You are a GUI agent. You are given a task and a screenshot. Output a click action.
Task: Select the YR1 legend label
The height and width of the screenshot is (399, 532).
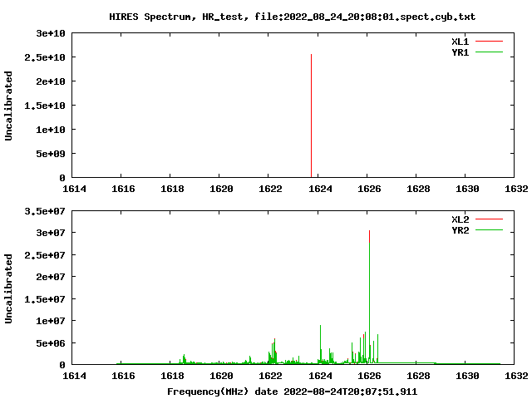(460, 52)
